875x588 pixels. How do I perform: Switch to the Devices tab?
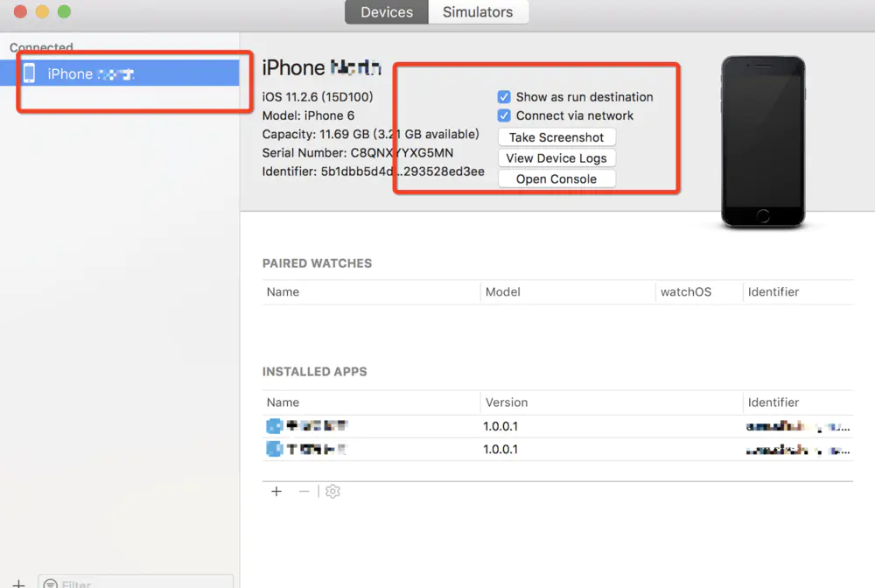pyautogui.click(x=387, y=11)
